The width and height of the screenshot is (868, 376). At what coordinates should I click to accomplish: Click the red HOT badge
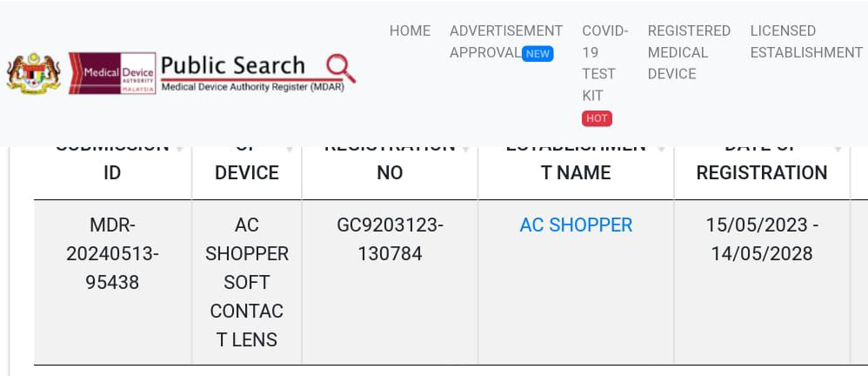597,118
